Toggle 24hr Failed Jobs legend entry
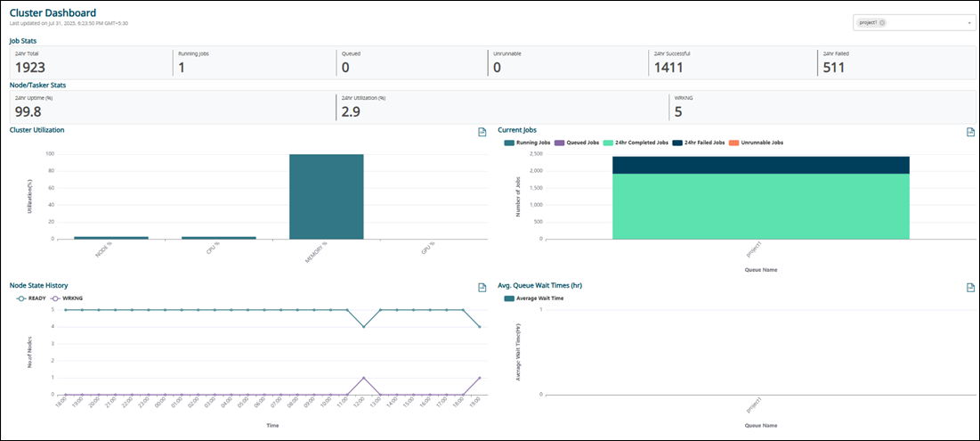 (x=700, y=143)
